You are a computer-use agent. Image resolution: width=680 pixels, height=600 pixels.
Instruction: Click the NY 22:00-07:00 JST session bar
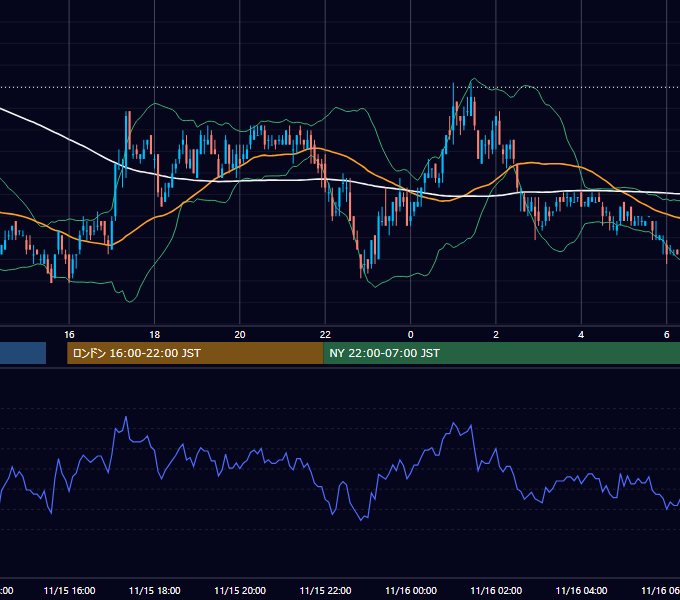tap(501, 353)
